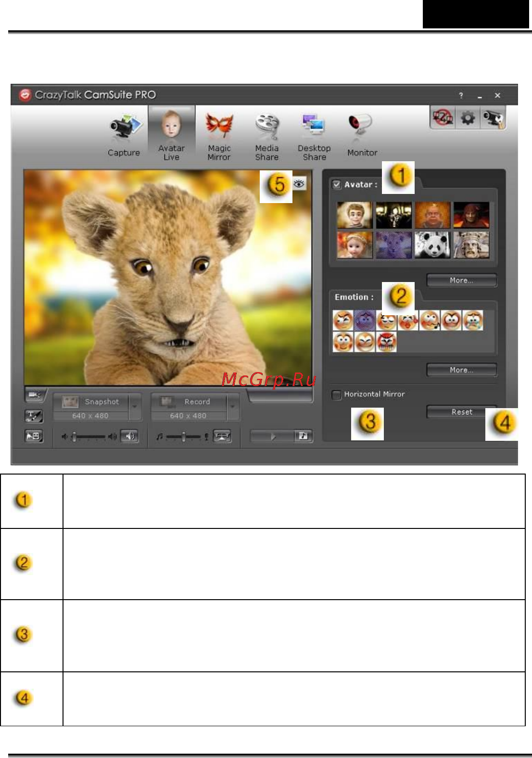532x758 pixels.
Task: Click the lion cub preview area
Action: (168, 277)
